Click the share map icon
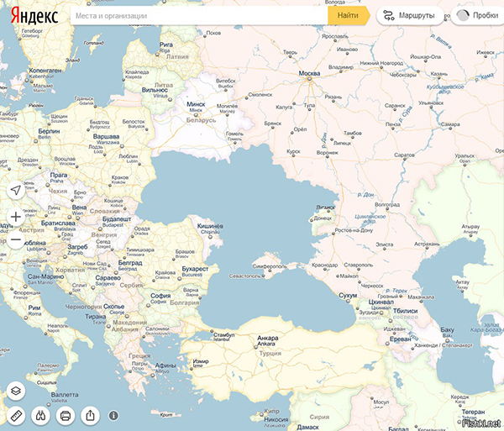 point(89,415)
